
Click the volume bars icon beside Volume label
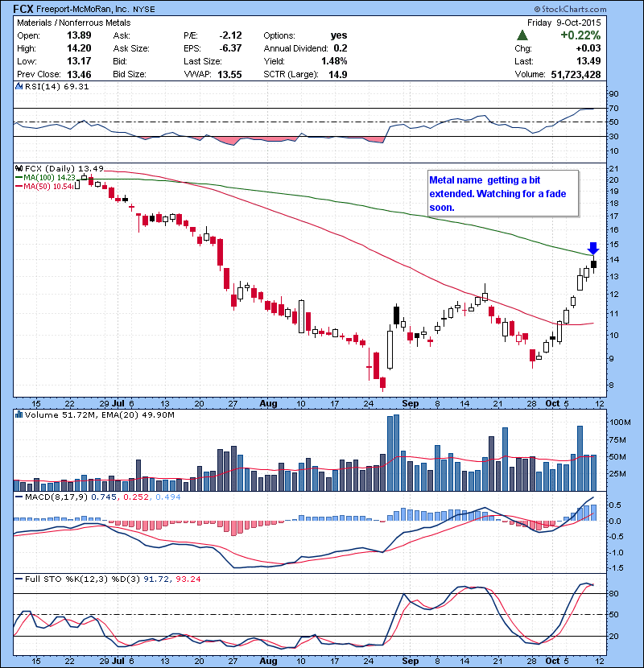tap(19, 414)
